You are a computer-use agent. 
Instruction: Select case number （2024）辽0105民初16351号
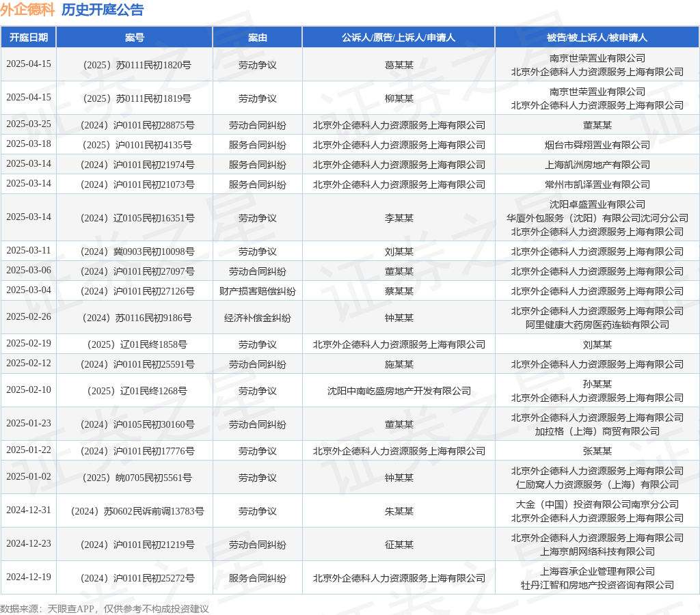pos(135,218)
